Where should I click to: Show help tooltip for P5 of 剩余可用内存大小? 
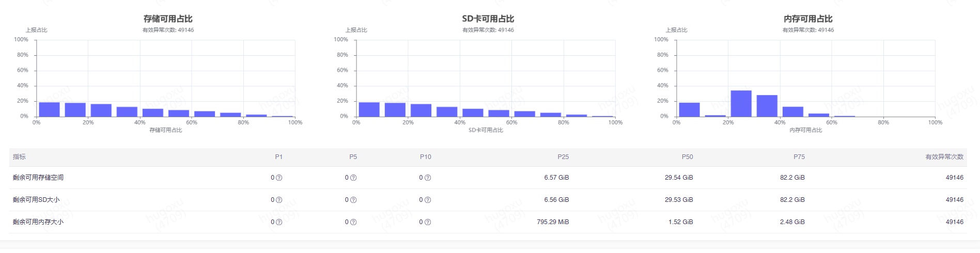point(353,222)
